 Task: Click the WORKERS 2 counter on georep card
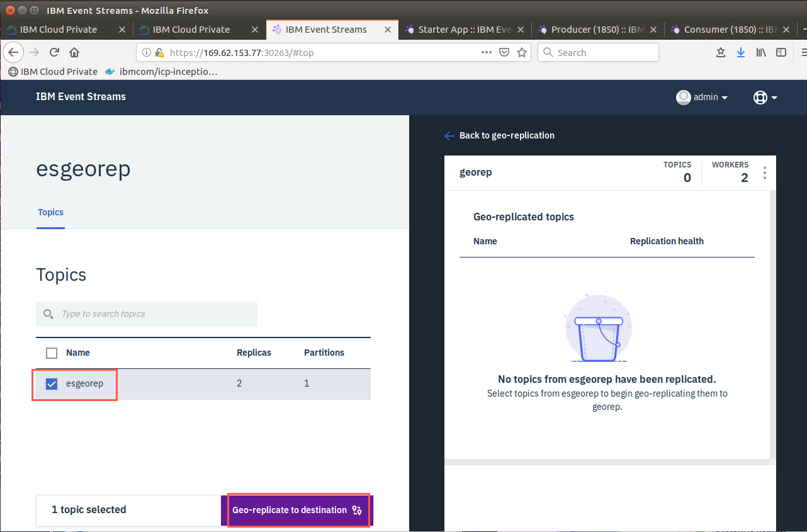pos(730,172)
